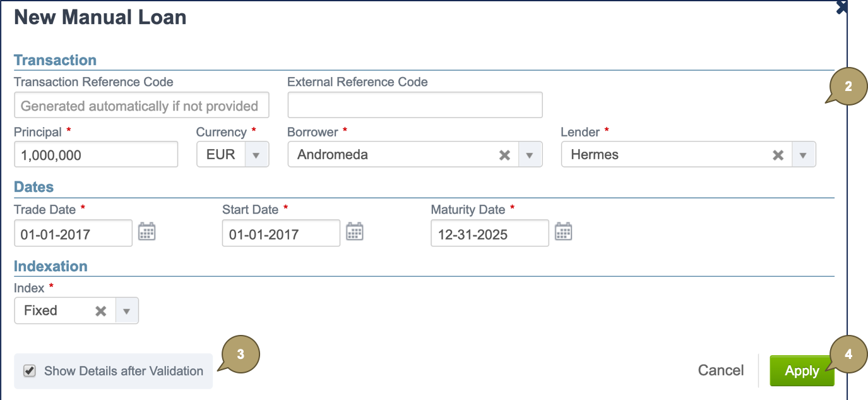Clear the Andromeda borrower selection
The image size is (868, 400).
pyautogui.click(x=504, y=155)
